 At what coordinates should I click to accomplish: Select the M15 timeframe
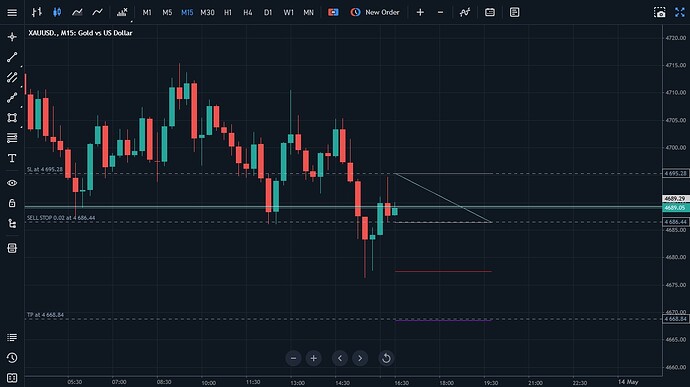point(187,12)
